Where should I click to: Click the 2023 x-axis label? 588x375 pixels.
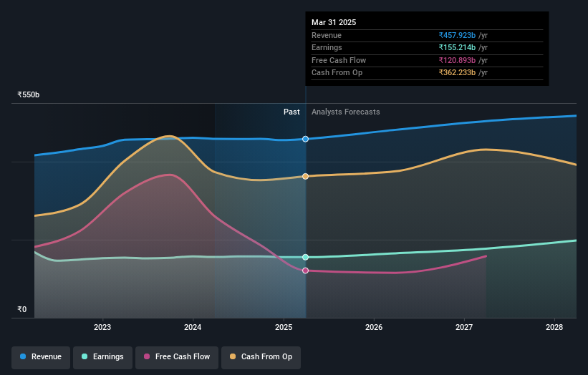(102, 328)
